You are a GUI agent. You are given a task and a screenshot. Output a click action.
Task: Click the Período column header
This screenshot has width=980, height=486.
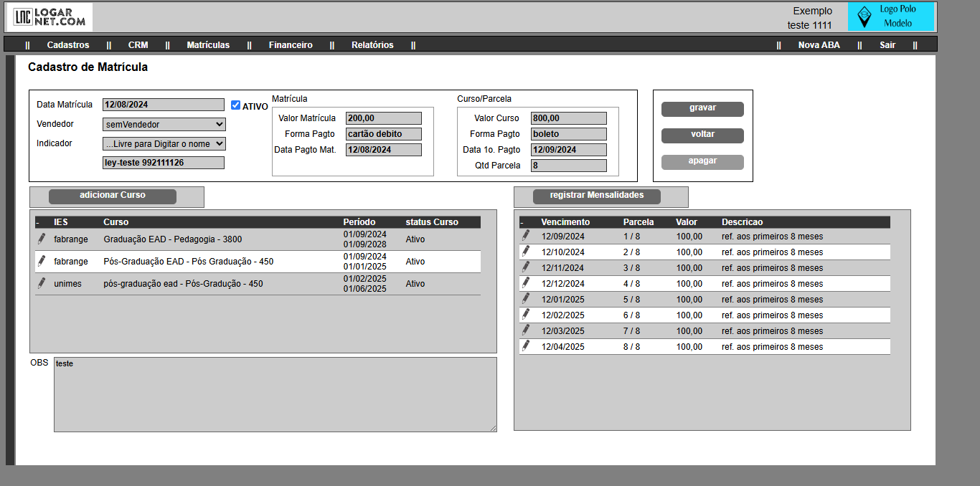(x=359, y=222)
